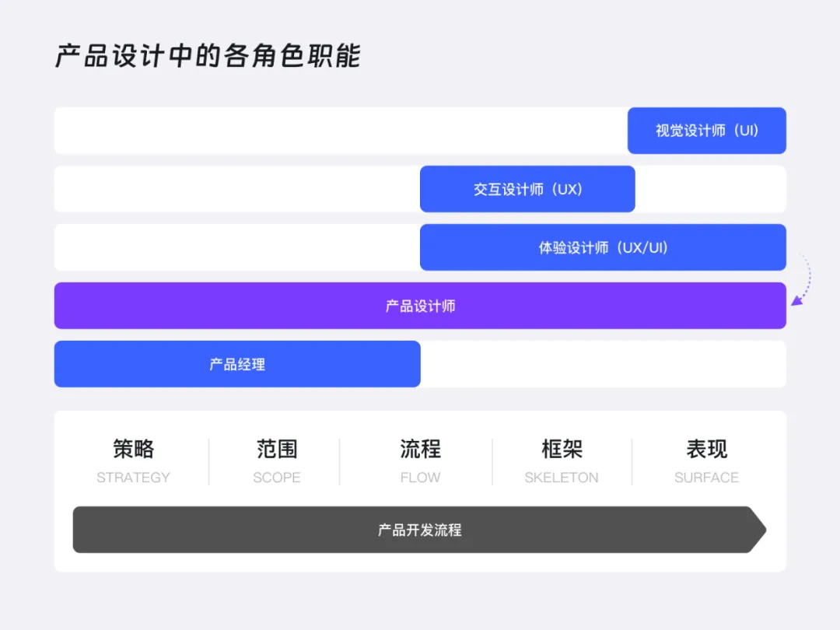Click the empty bar right of 产品经理

click(603, 364)
